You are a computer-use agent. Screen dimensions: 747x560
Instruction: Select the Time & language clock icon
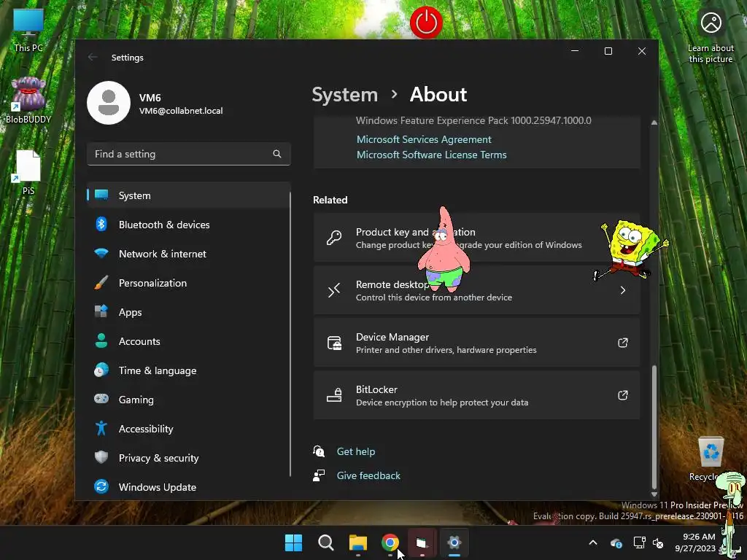[101, 370]
